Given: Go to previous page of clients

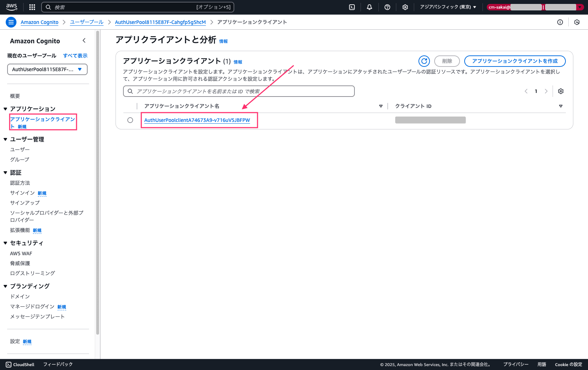Looking at the screenshot, I should (x=526, y=91).
